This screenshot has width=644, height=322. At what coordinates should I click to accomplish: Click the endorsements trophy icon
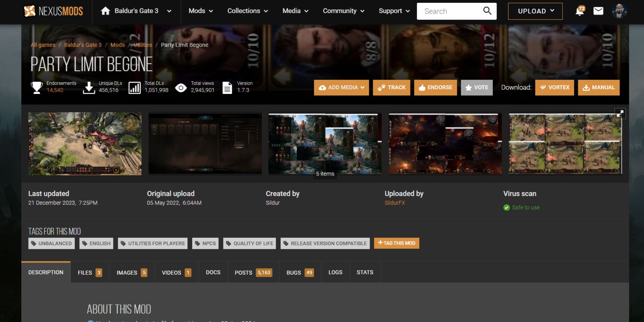(37, 87)
